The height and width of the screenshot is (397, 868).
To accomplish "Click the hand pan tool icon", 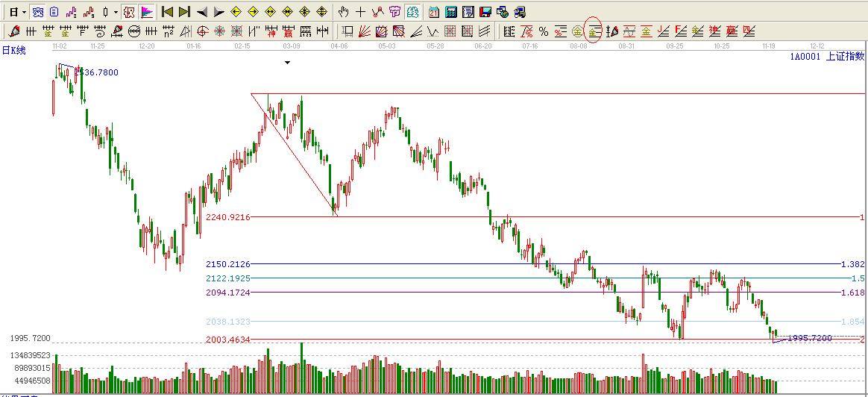I will pos(343,12).
